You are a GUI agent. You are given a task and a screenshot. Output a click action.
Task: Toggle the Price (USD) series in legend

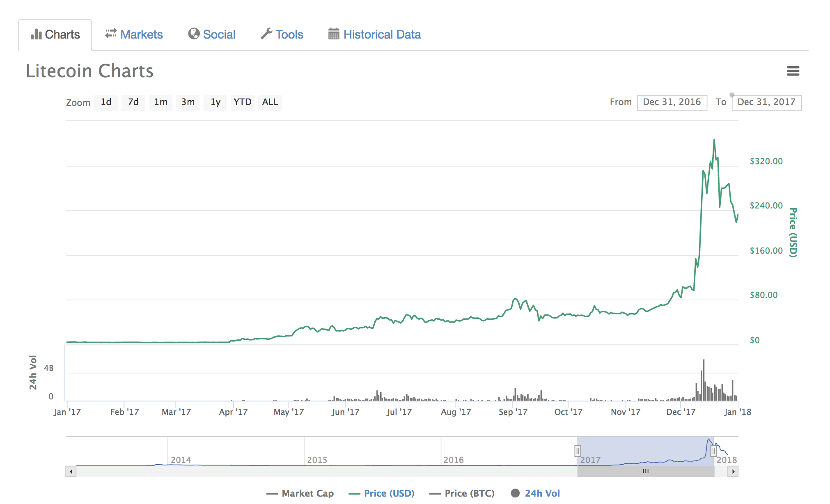(381, 493)
